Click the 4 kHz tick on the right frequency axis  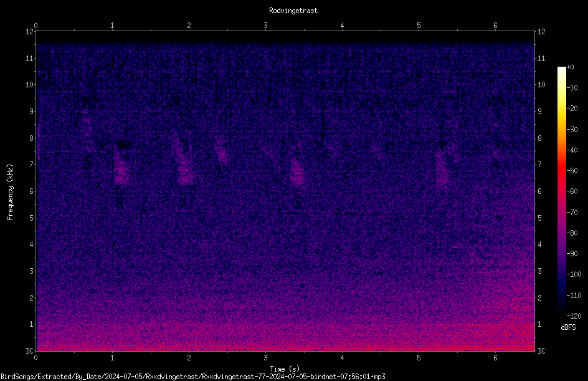pos(539,244)
